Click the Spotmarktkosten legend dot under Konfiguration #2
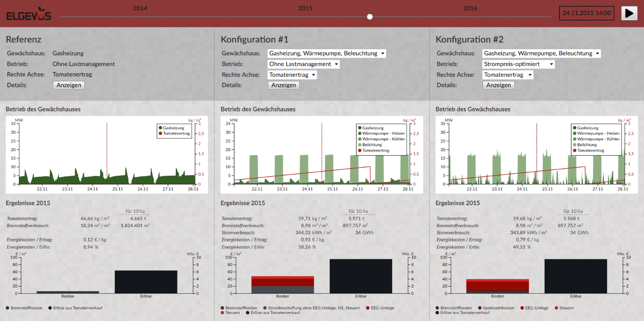This screenshot has width=644, height=321. [x=479, y=308]
